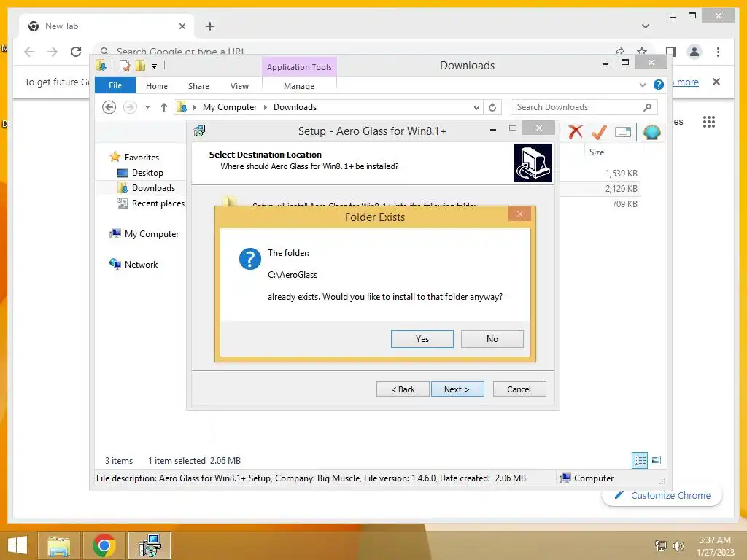Expand the address bar history dropdown
Screen dimensions: 747x560
pos(476,108)
